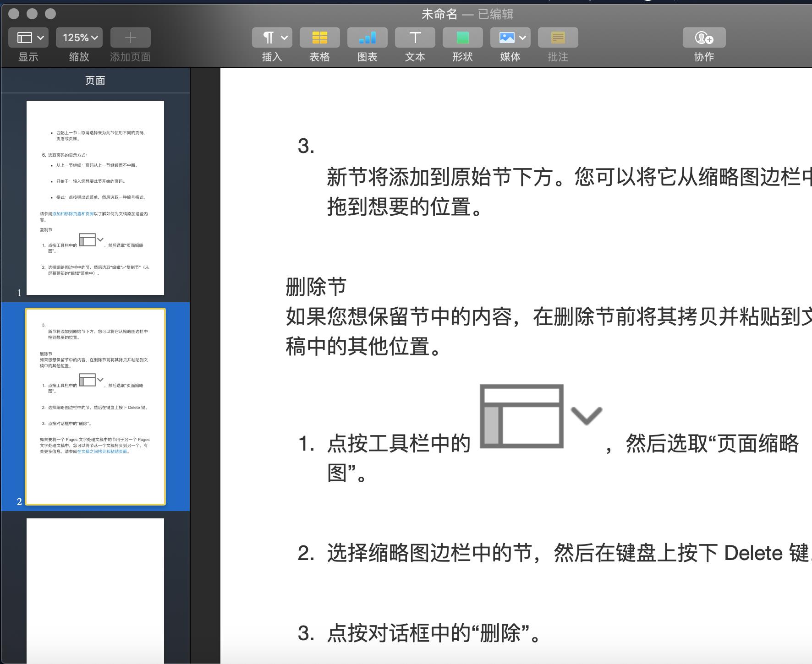
Task: Open the 125% zoom dropdown
Action: tap(79, 38)
